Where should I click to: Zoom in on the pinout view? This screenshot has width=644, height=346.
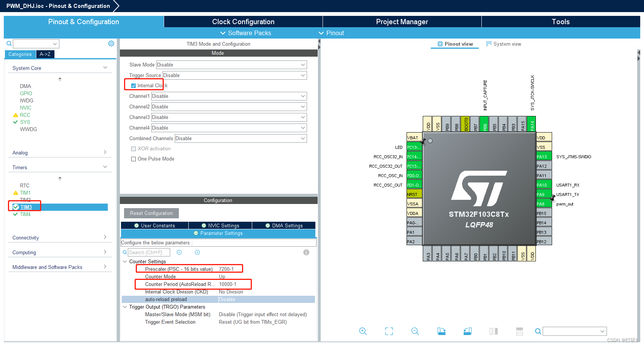click(363, 331)
